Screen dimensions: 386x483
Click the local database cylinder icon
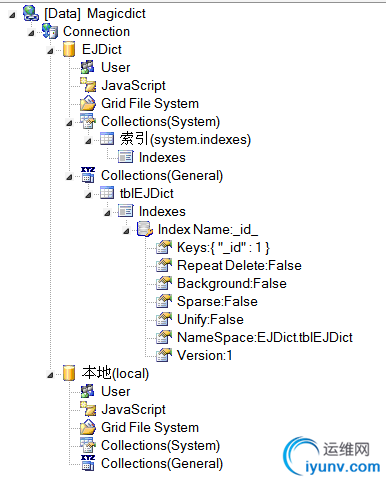pyautogui.click(x=69, y=373)
